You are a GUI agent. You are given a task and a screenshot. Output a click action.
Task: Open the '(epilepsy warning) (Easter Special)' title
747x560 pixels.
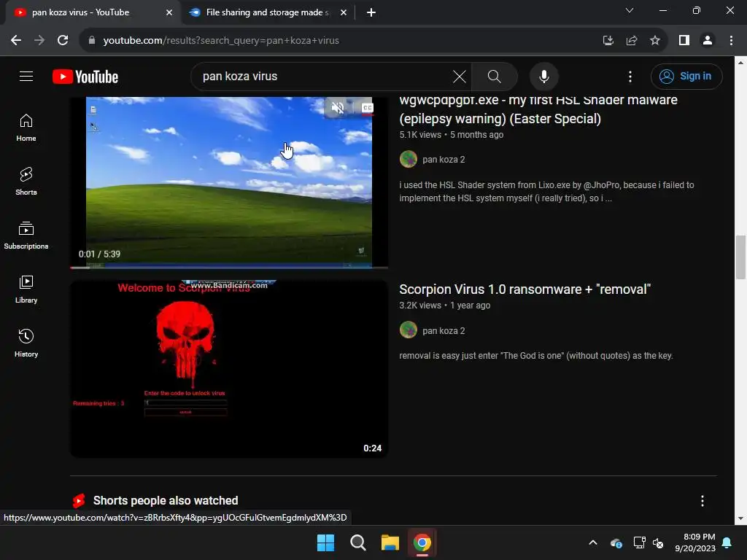coord(500,119)
